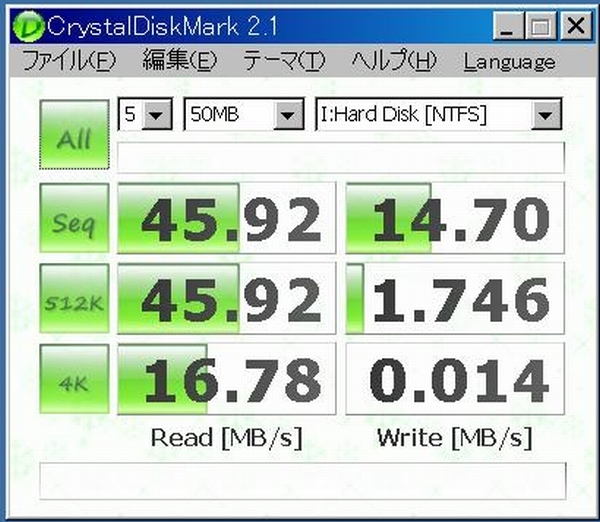Viewport: 600px width, 522px height.
Task: Click the Seq write result 14.70
Action: 455,218
